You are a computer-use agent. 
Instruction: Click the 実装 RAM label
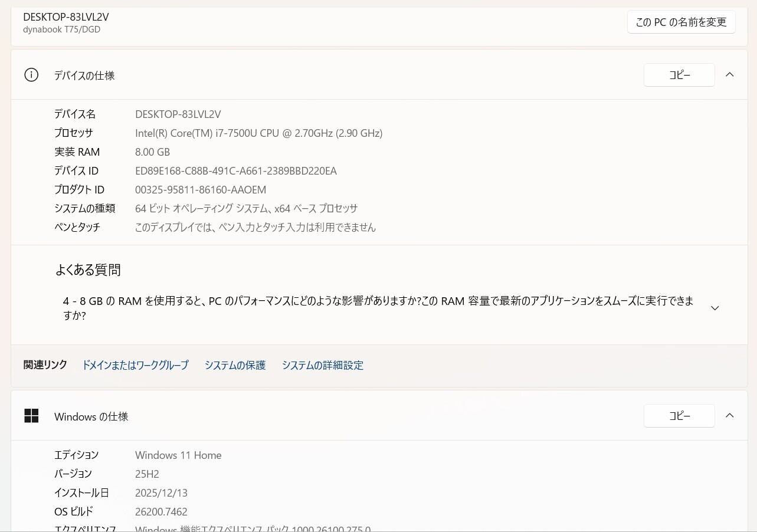(77, 152)
